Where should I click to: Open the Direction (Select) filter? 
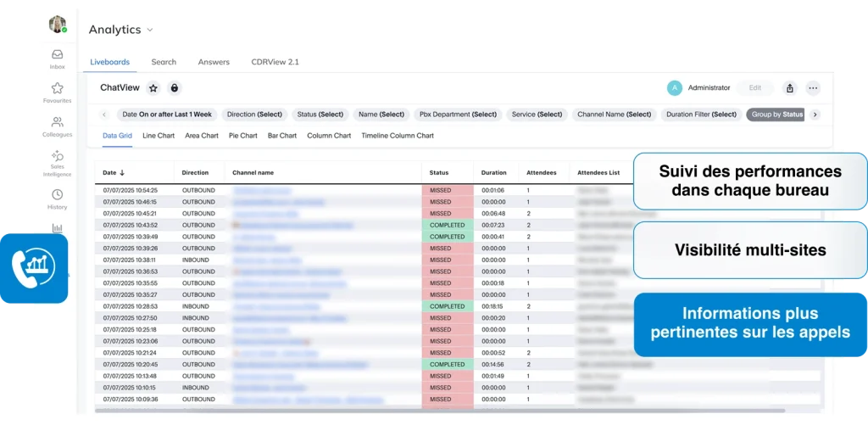[254, 115]
